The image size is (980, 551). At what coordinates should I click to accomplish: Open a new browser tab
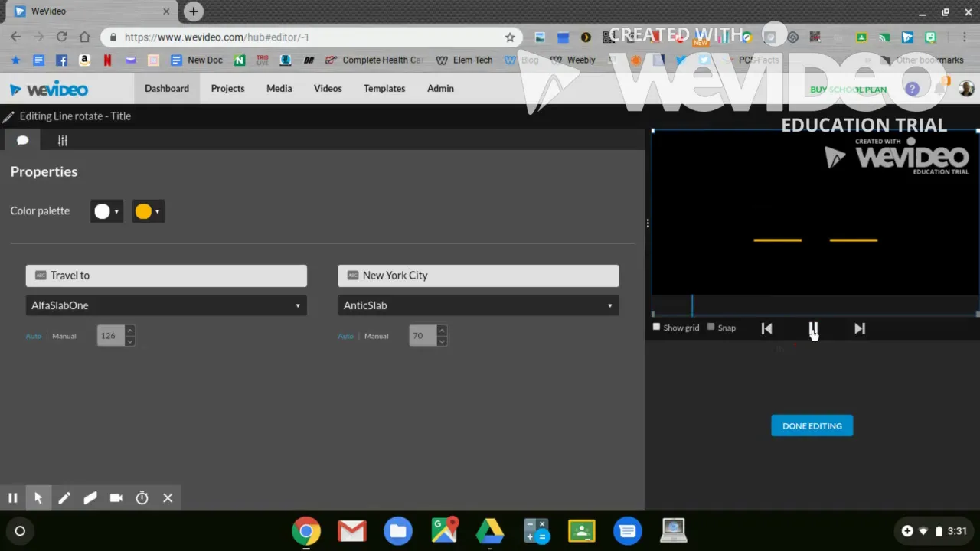[194, 11]
